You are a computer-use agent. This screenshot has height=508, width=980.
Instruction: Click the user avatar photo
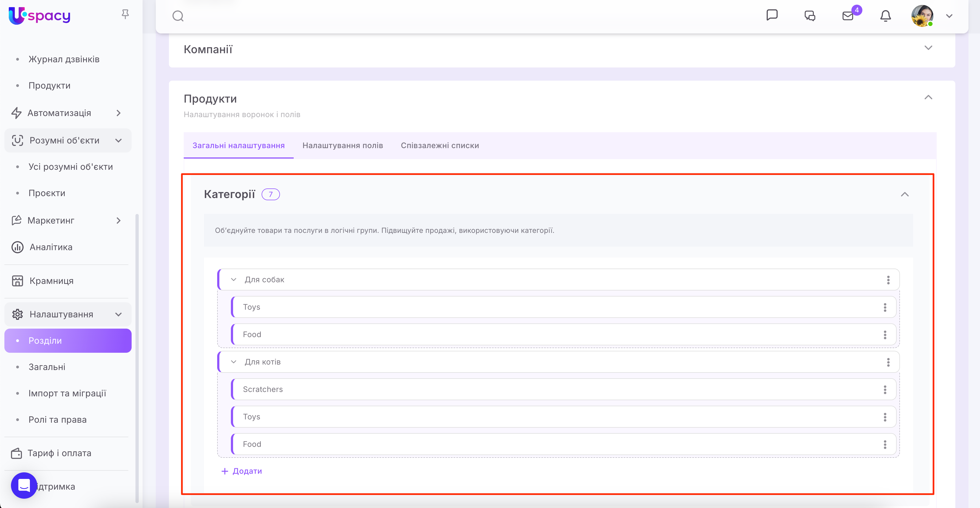pos(921,16)
